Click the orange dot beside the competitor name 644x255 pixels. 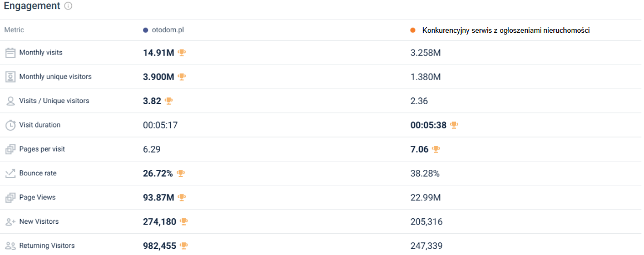(x=413, y=31)
